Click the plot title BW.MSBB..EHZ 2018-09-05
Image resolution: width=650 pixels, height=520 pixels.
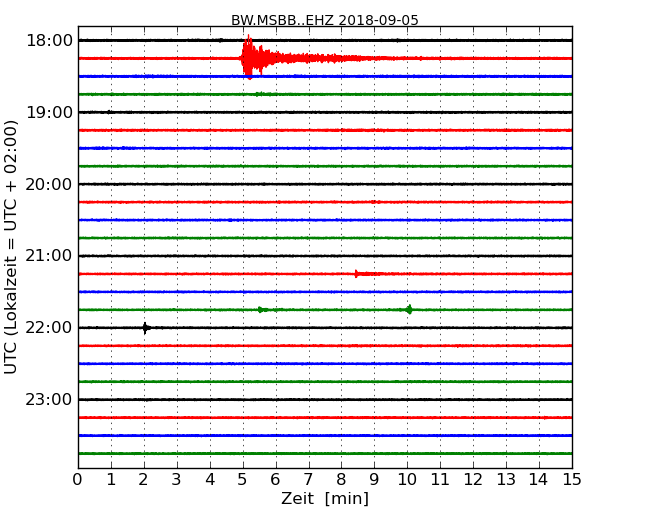tap(325, 20)
